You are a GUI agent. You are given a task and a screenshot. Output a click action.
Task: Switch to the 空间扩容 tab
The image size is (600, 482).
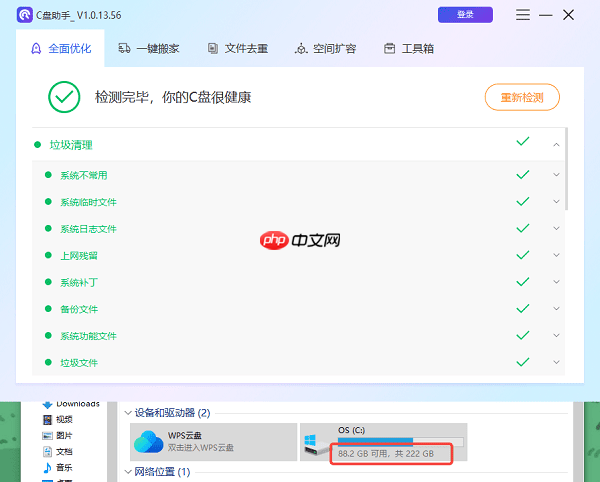pos(326,49)
